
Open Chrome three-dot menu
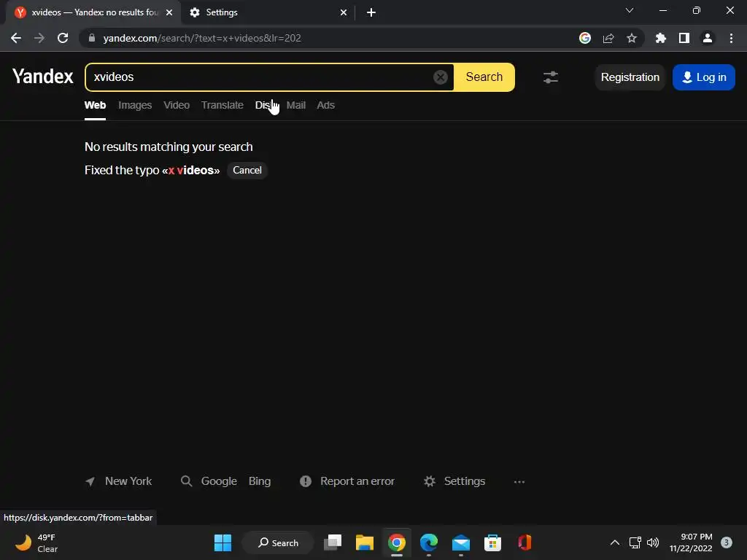(x=731, y=38)
